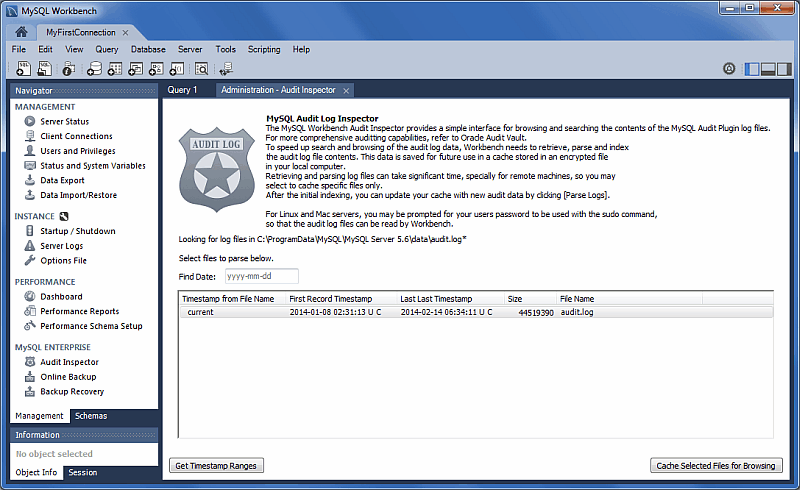Open Data Import/Restore
The width and height of the screenshot is (800, 490).
tap(78, 195)
